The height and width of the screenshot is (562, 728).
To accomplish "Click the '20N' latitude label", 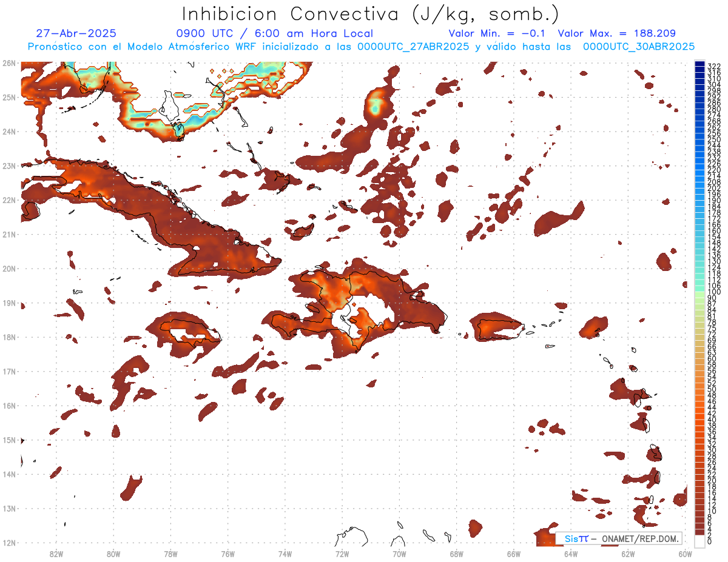I will (8, 269).
